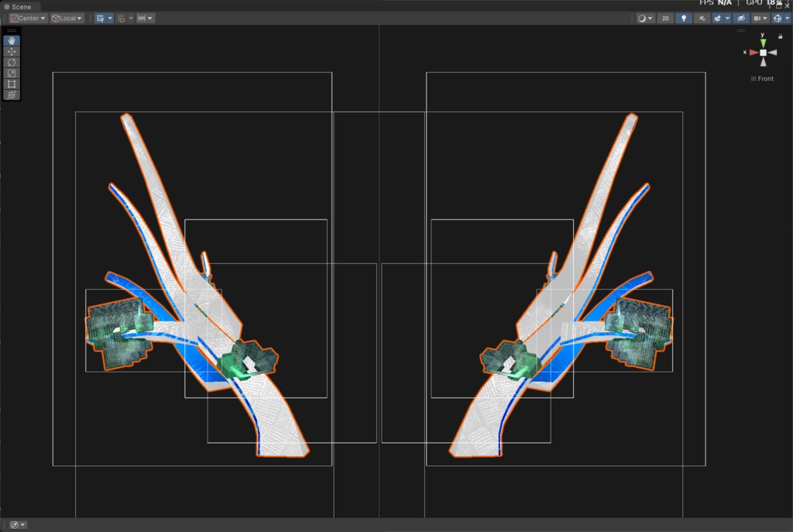The width and height of the screenshot is (793, 532).
Task: Open the Local handle rotation dropdown
Action: click(67, 19)
